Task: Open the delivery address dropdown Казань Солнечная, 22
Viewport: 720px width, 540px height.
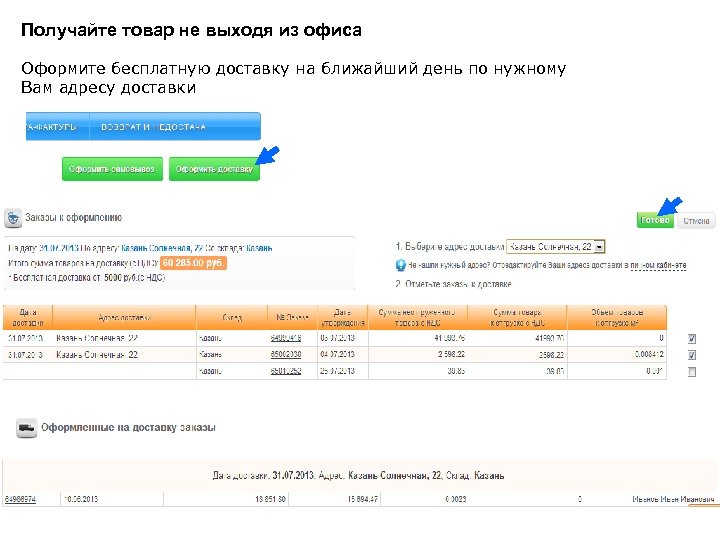Action: point(556,247)
